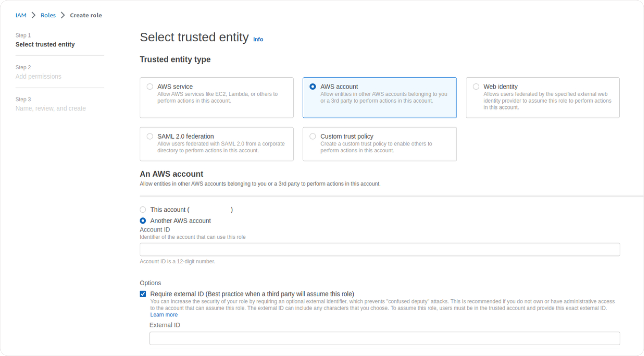The image size is (644, 356).
Task: Keep AWS account entity type selected
Action: pyautogui.click(x=313, y=86)
